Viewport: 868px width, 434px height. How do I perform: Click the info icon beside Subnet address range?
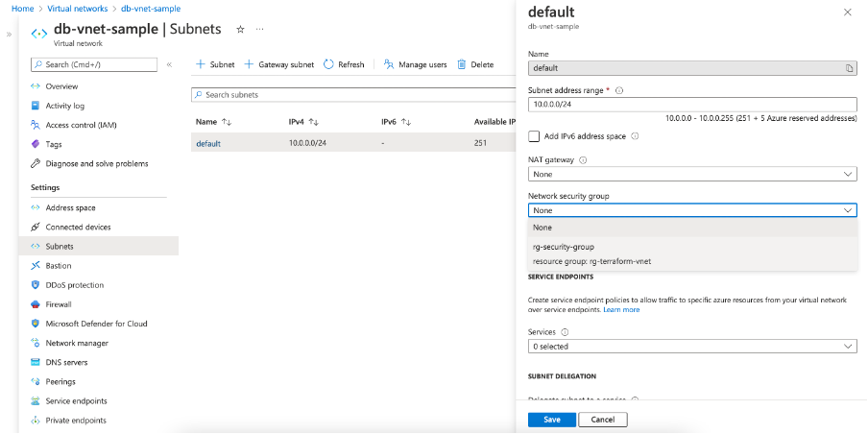click(619, 90)
